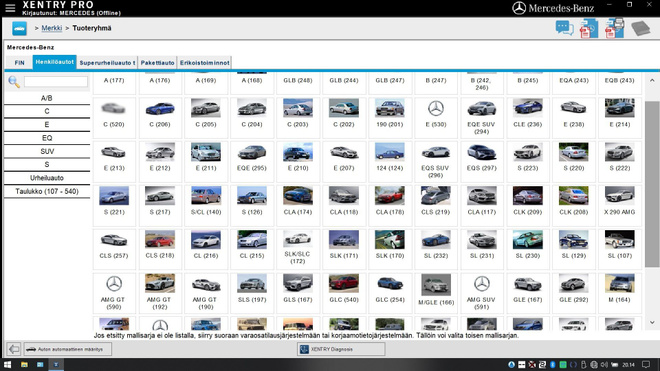Open the hamburger menu
The image size is (660, 371).
click(x=10, y=8)
